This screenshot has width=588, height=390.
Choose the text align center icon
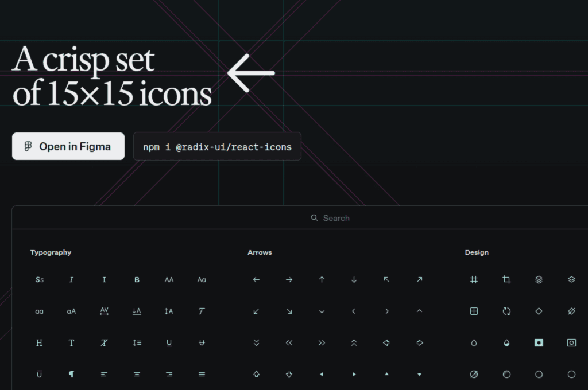(137, 374)
